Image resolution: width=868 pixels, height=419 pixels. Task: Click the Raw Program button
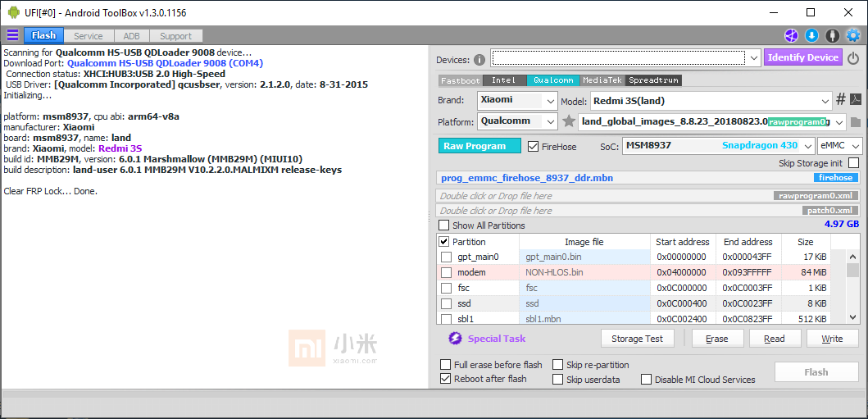coord(480,146)
